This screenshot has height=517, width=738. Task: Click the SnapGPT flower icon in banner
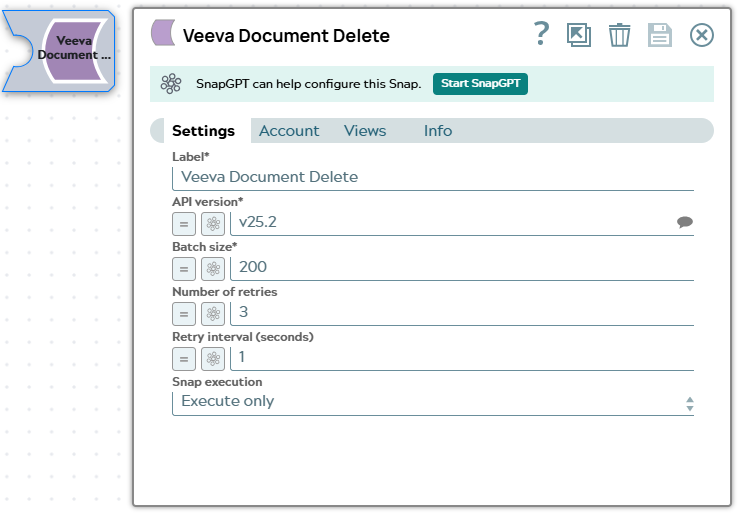[x=171, y=84]
